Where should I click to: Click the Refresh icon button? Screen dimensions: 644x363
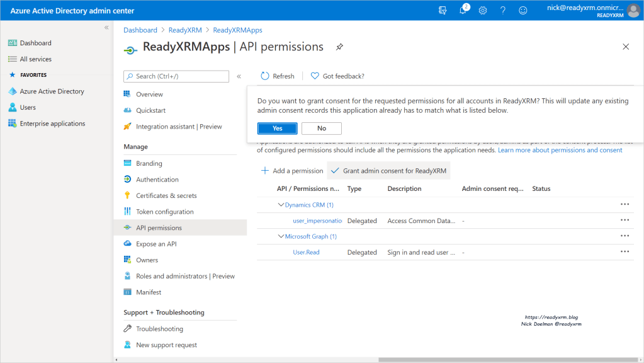[x=265, y=76]
